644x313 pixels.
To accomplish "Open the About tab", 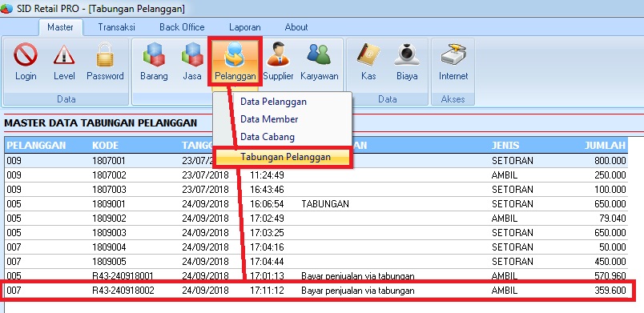I will point(296,27).
